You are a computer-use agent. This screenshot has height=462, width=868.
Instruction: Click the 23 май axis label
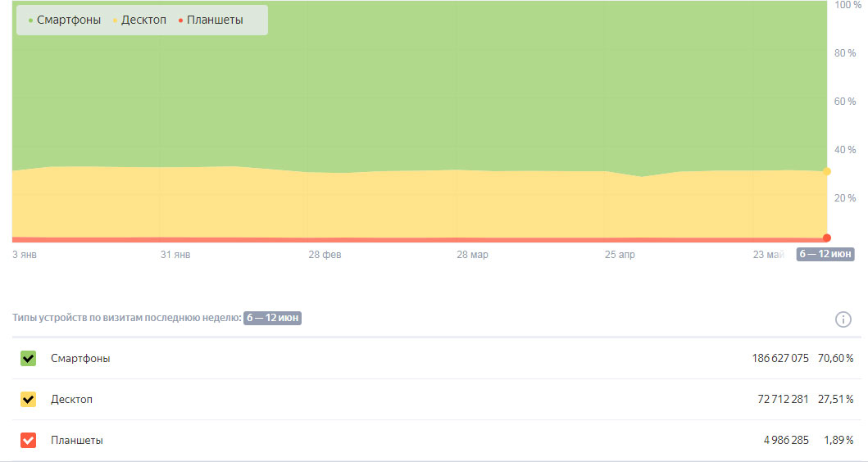click(x=769, y=255)
